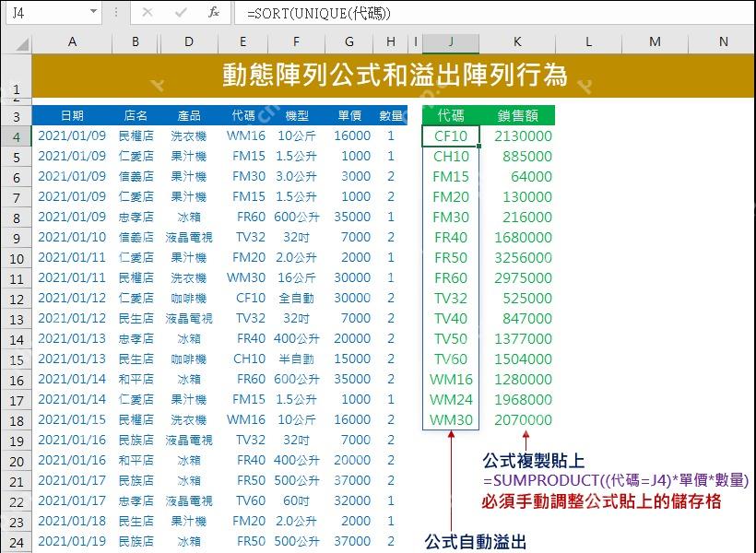Click the 店名 header cell
Screen dimensions: 756x553
tap(136, 116)
